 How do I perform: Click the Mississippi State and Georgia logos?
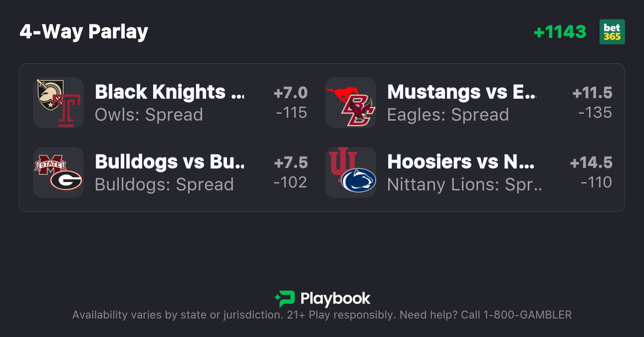pos(58,172)
